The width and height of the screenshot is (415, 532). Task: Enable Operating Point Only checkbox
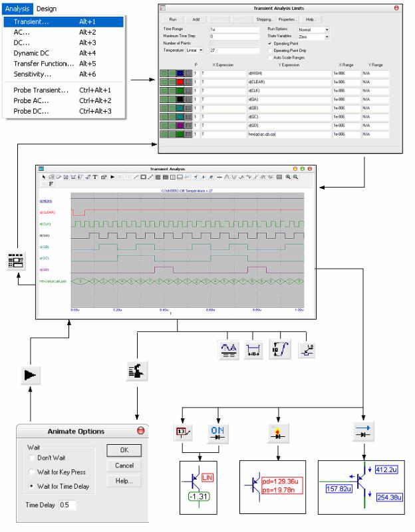click(x=270, y=51)
